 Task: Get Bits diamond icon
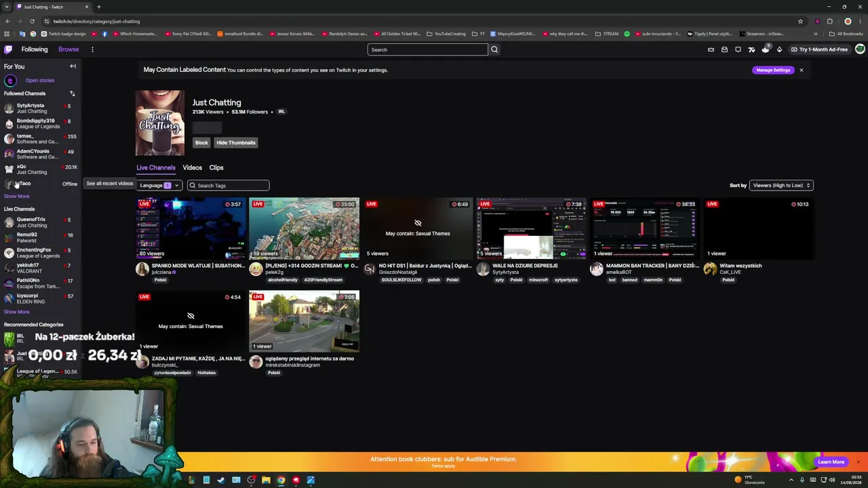(x=779, y=49)
